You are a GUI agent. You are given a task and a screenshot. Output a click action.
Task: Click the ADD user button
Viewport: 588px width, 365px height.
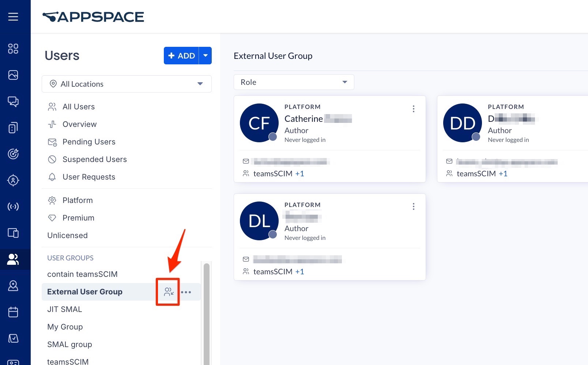pyautogui.click(x=181, y=56)
